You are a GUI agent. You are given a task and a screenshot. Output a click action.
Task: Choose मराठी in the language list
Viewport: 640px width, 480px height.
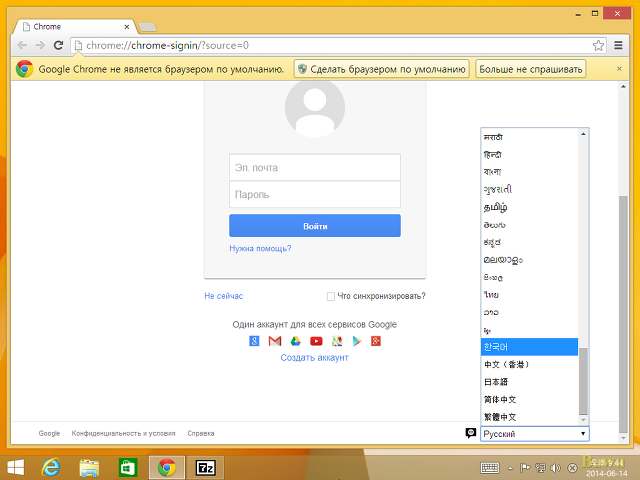(529, 137)
